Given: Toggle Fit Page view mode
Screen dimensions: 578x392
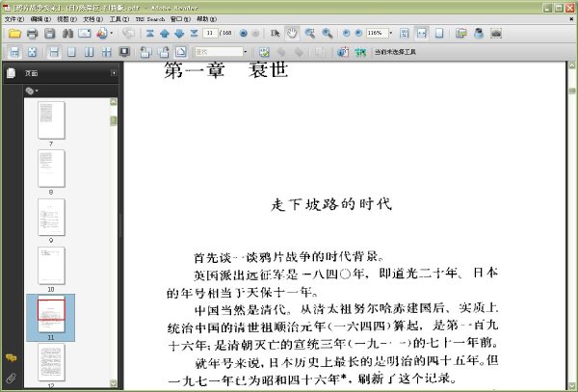Looking at the screenshot, I should click(x=439, y=34).
